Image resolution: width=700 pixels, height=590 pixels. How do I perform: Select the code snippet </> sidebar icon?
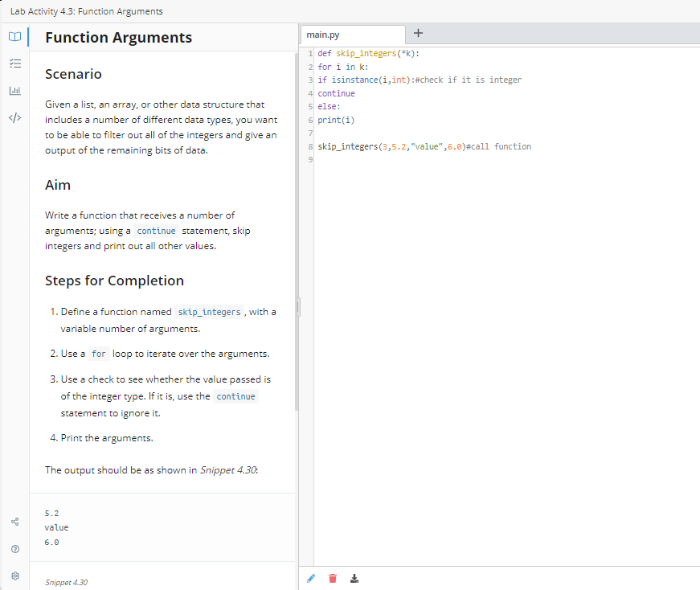coord(14,117)
